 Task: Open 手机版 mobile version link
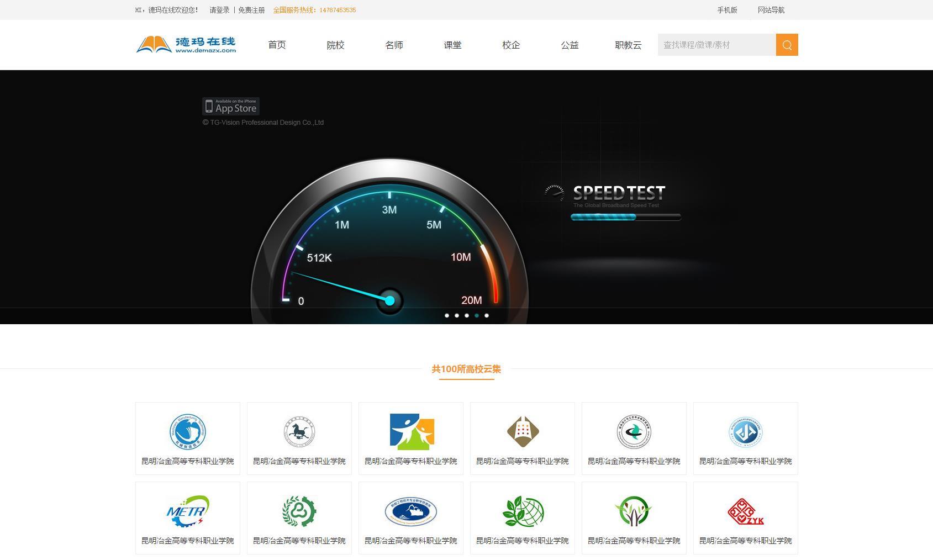pyautogui.click(x=727, y=10)
